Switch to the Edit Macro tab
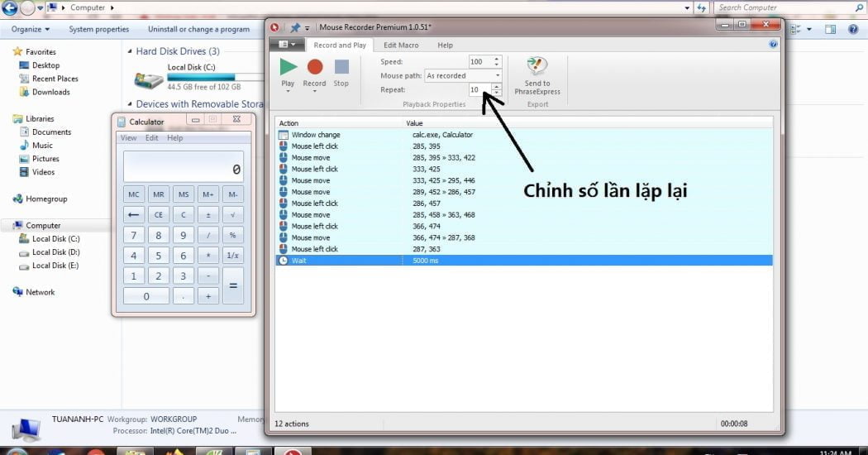 pos(401,45)
